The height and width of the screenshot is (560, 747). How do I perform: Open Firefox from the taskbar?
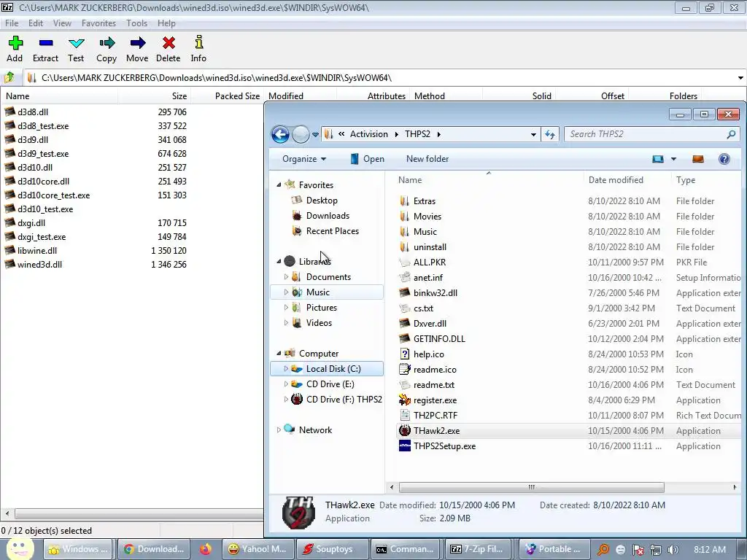pos(205,549)
